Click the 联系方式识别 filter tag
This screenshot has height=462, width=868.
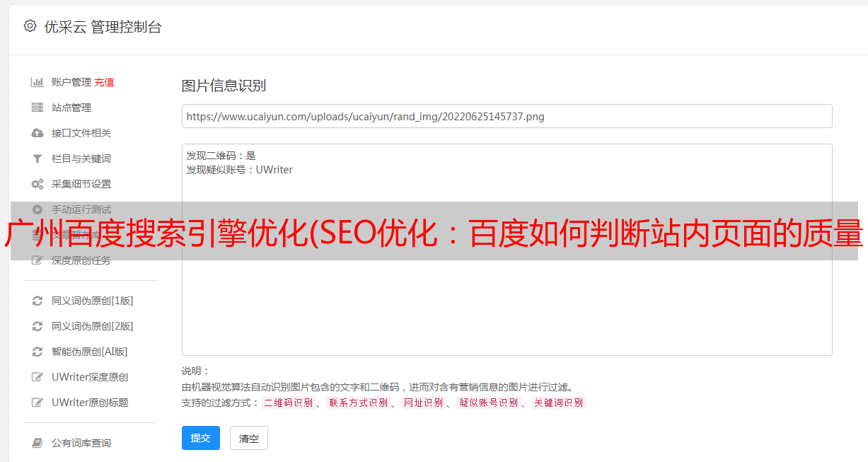[x=359, y=403]
